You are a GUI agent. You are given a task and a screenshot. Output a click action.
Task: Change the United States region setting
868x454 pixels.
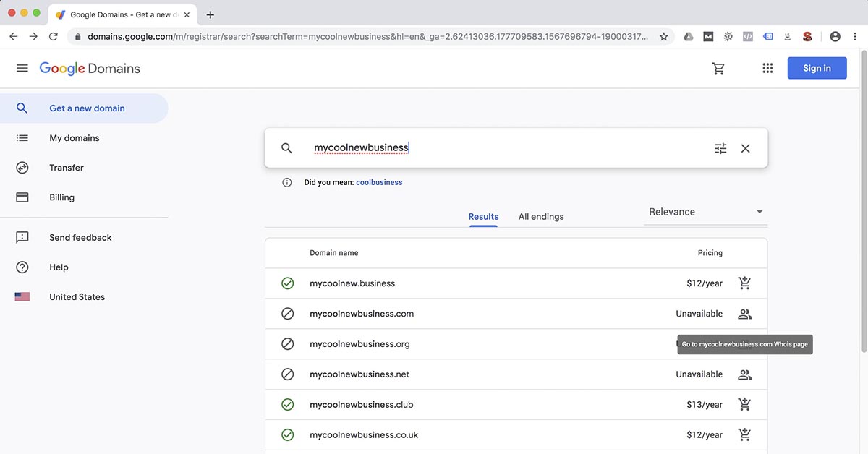click(77, 296)
